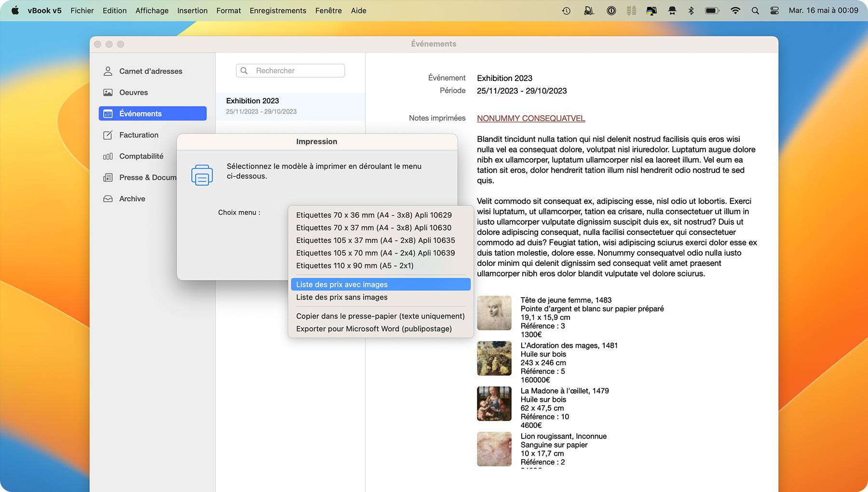Open the Enregistrements menu

pos(278,11)
